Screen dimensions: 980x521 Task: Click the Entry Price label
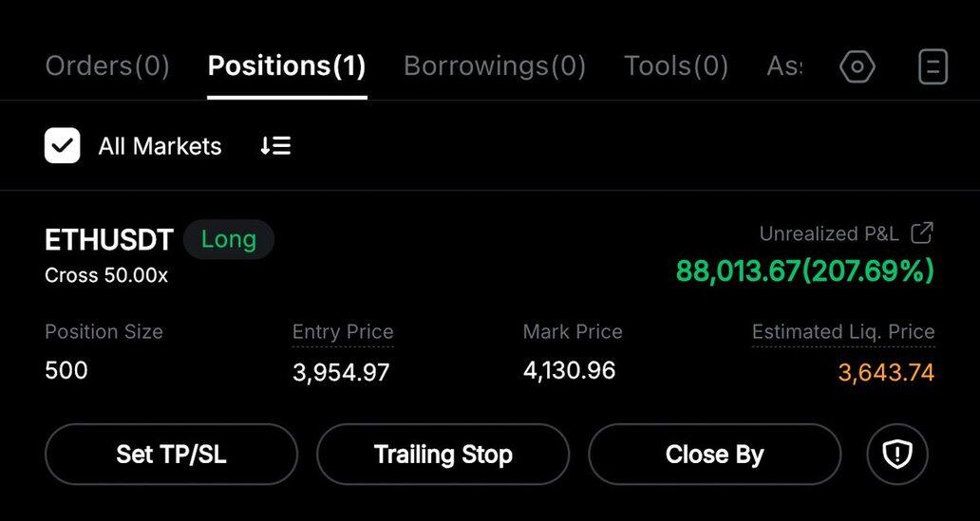point(343,332)
